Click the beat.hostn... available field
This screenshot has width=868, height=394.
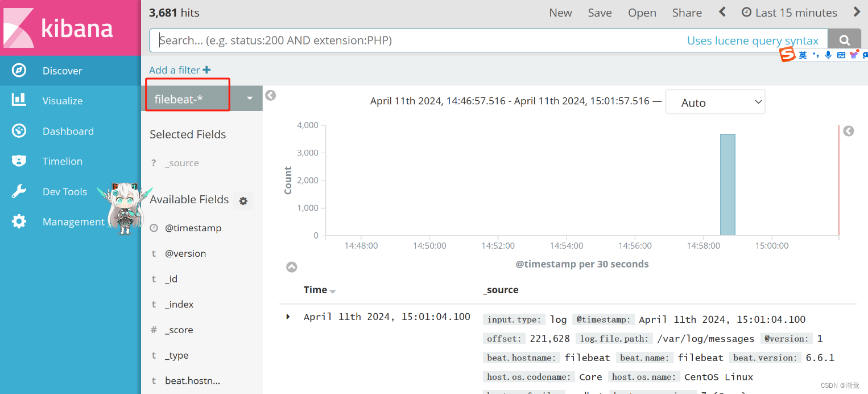click(192, 381)
